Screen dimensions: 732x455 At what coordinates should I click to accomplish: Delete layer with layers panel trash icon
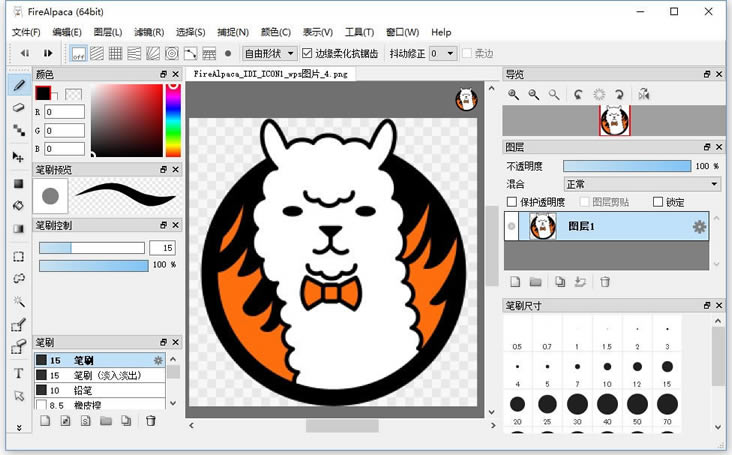tap(605, 282)
